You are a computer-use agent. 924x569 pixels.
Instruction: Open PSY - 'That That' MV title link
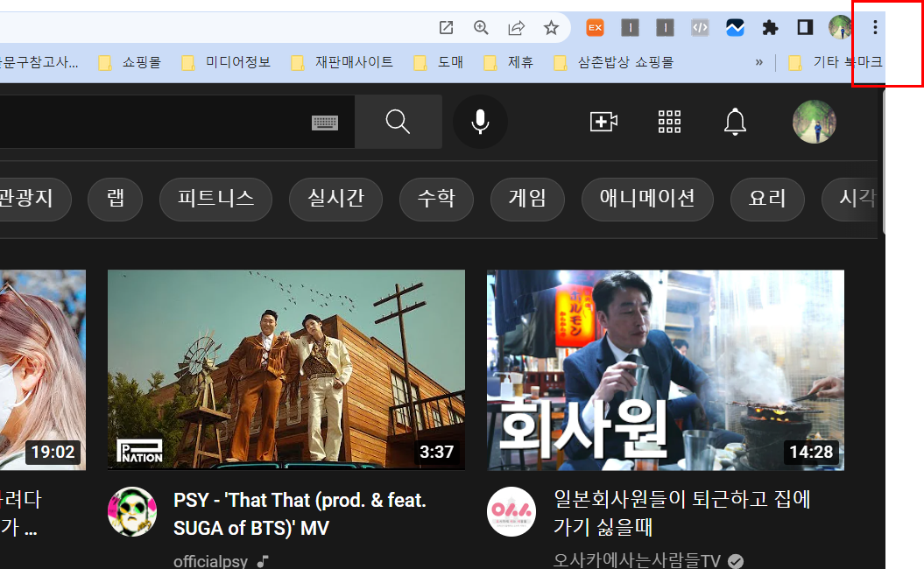pos(300,514)
